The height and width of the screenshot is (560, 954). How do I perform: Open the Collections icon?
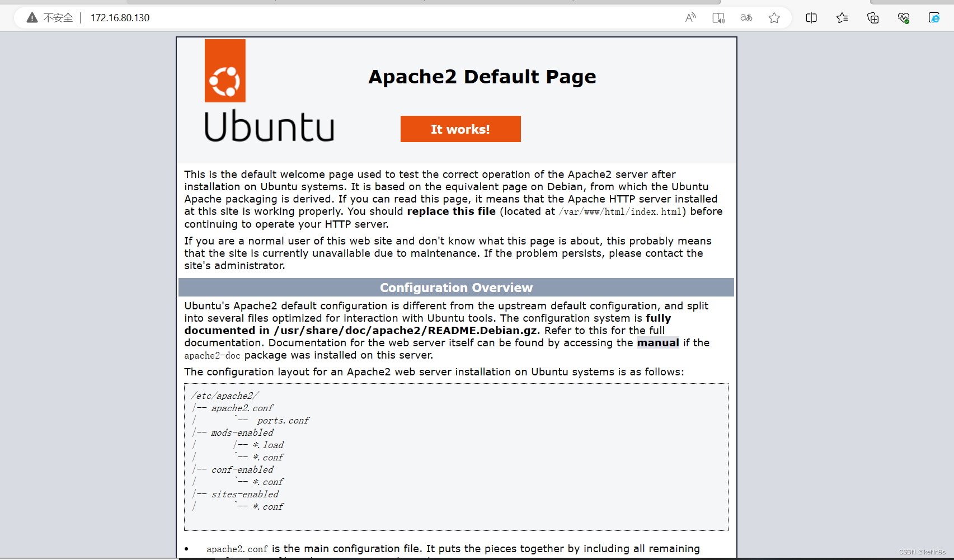tap(873, 18)
